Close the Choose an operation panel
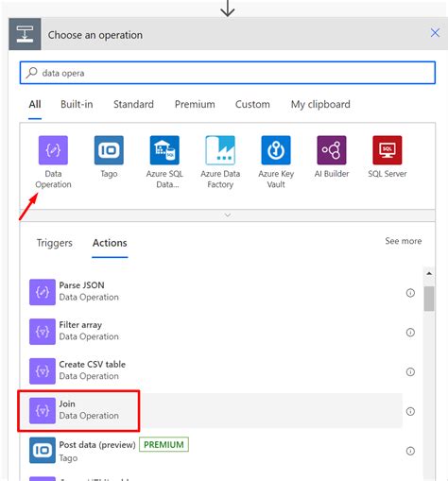 click(x=435, y=32)
